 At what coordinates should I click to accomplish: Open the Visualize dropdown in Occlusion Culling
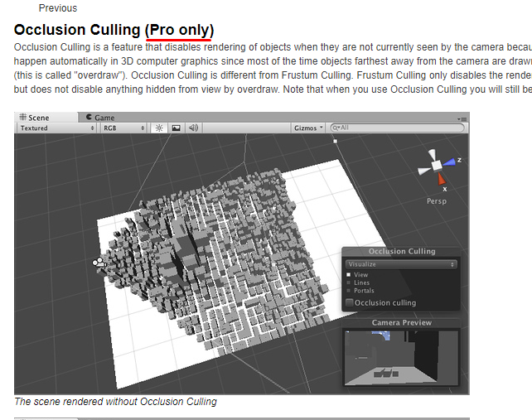click(x=401, y=264)
